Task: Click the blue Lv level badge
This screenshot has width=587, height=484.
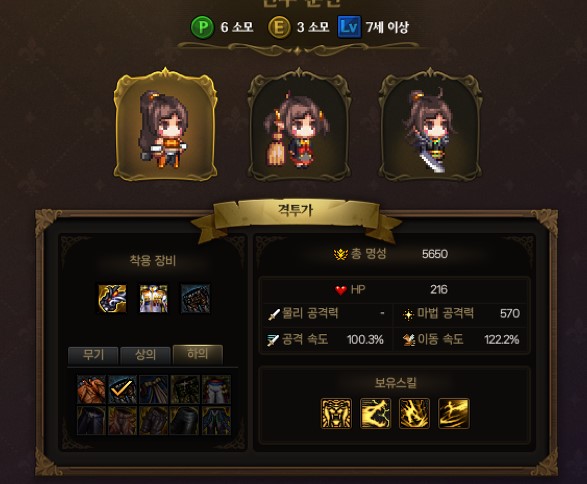Action: pyautogui.click(x=349, y=27)
